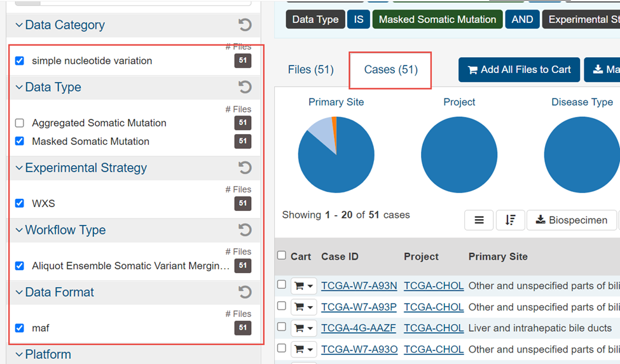Reset the Data Category filter
This screenshot has height=364, width=620.
245,25
